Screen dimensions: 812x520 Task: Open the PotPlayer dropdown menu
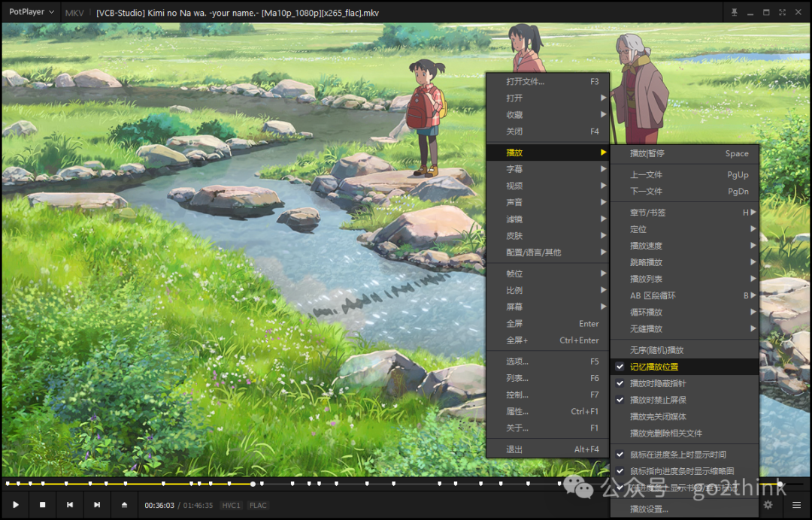click(x=31, y=12)
